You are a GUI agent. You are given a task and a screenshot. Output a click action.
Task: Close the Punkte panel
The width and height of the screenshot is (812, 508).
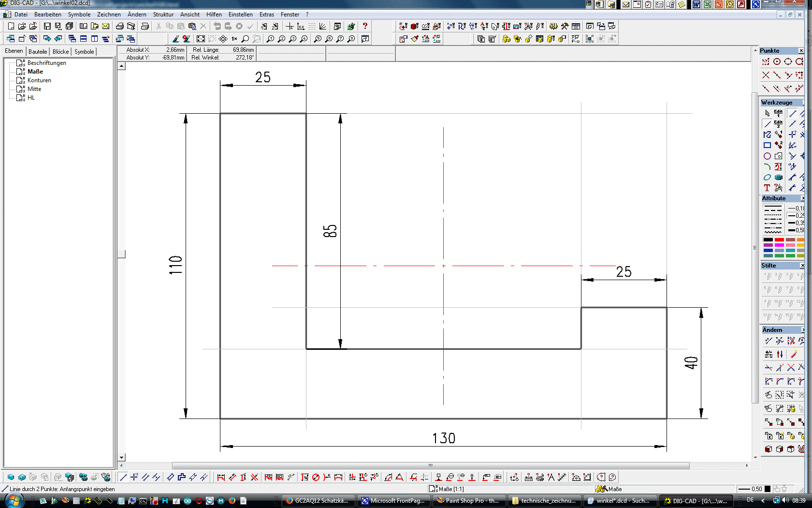click(x=801, y=51)
